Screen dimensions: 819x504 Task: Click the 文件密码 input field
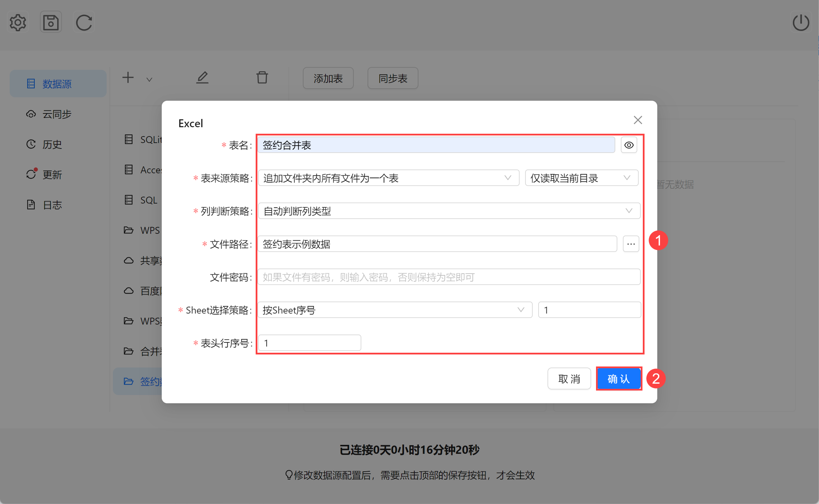[449, 277]
